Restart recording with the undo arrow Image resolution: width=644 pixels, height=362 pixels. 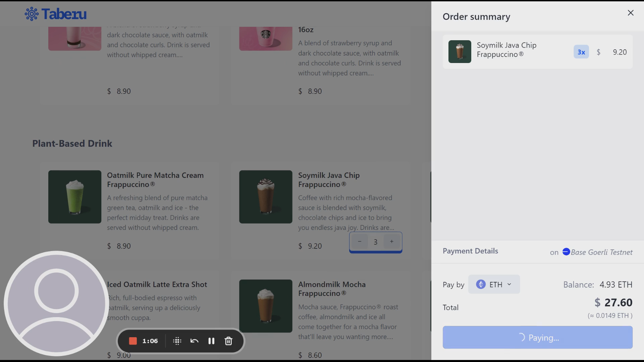point(194,341)
